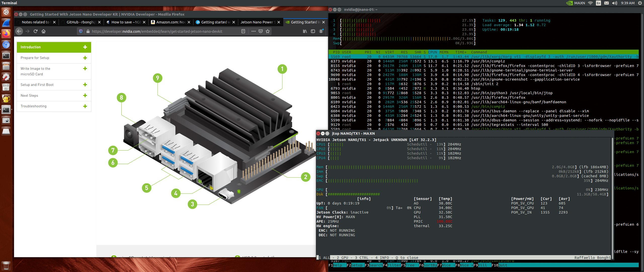Open the Wi-Fi network indicator
The height and width of the screenshot is (272, 644).
click(x=590, y=3)
